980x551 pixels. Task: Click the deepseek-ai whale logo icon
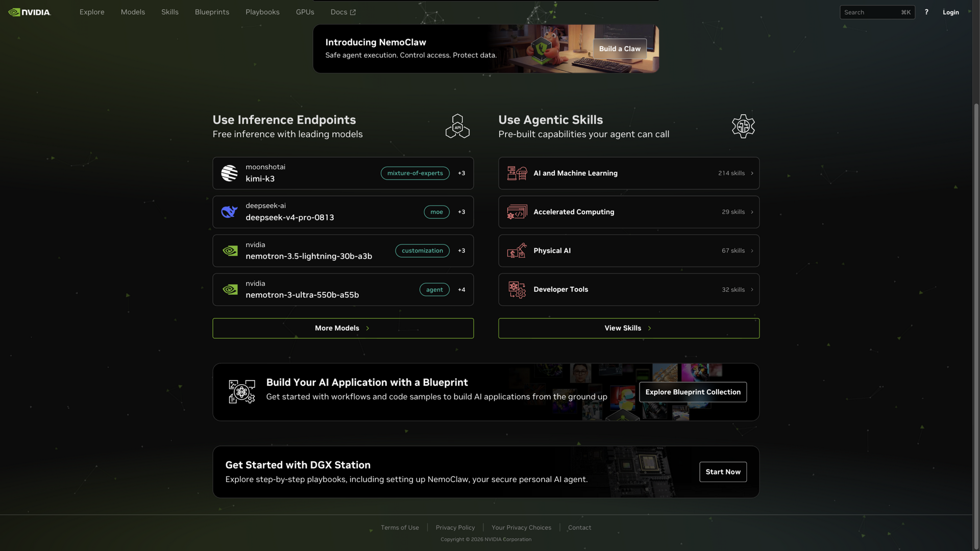point(229,212)
